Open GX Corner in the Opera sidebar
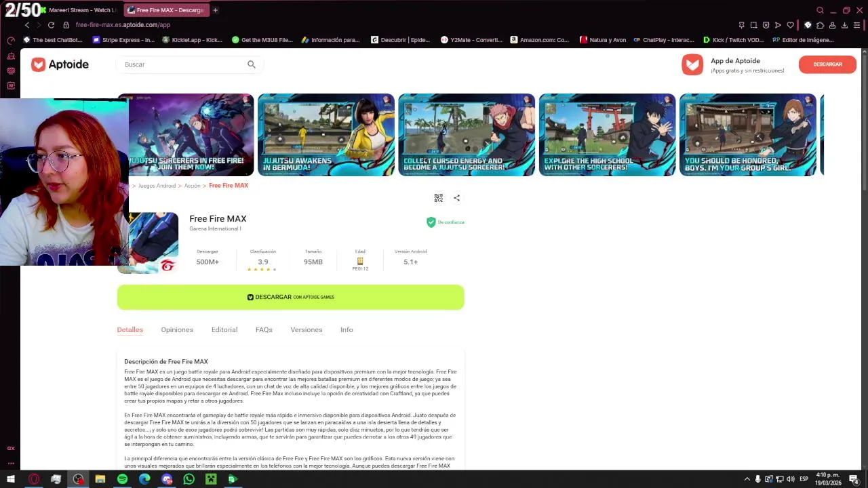 coord(10,448)
